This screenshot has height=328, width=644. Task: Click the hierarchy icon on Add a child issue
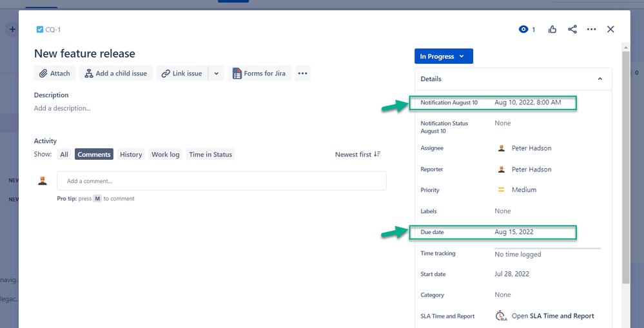(x=89, y=73)
